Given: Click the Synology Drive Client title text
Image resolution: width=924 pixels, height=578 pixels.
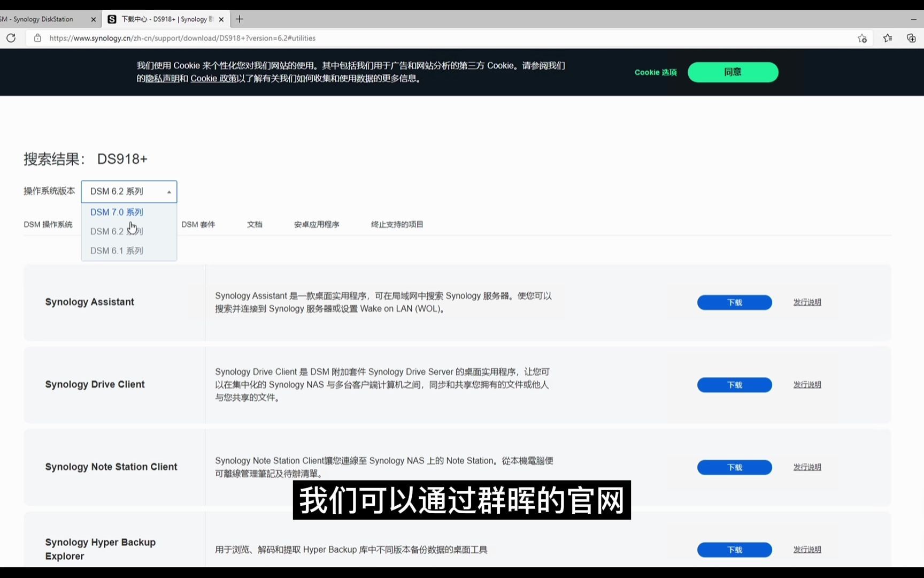Looking at the screenshot, I should (x=95, y=384).
